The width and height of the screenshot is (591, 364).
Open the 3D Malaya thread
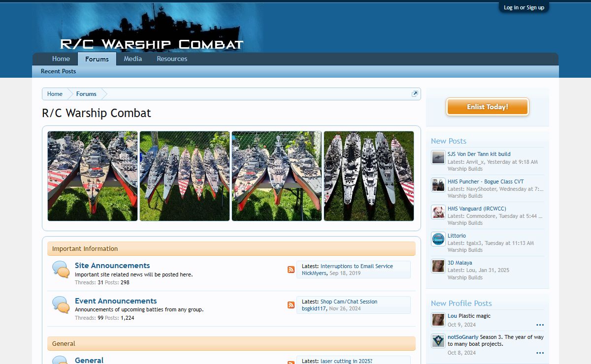tap(460, 263)
